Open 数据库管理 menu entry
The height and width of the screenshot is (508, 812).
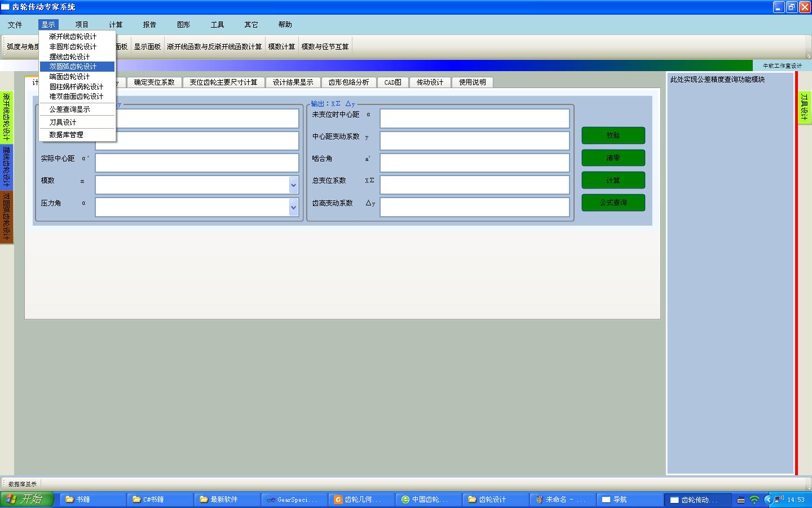click(x=77, y=135)
